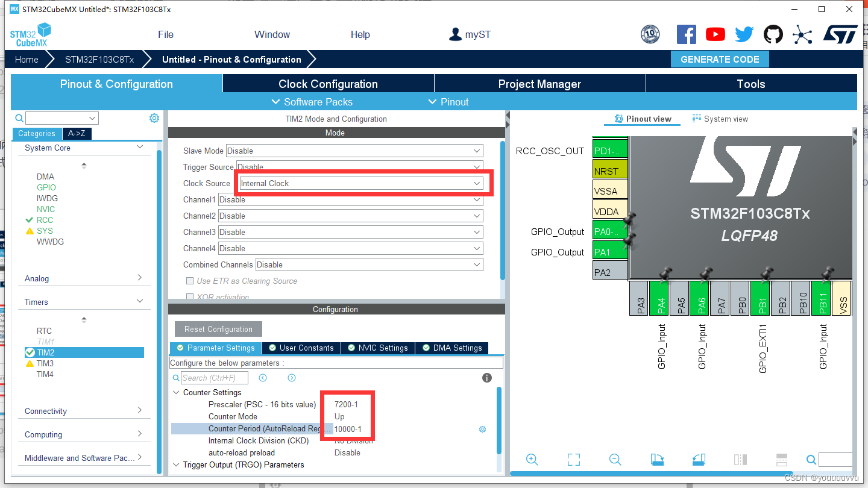Open the ST YouTube channel
This screenshot has height=488, width=868.
tap(715, 34)
